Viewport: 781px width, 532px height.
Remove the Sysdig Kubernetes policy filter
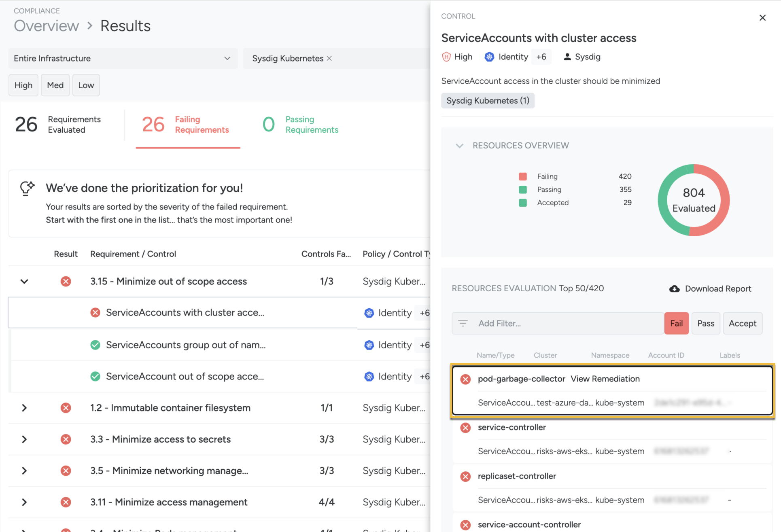tap(329, 58)
